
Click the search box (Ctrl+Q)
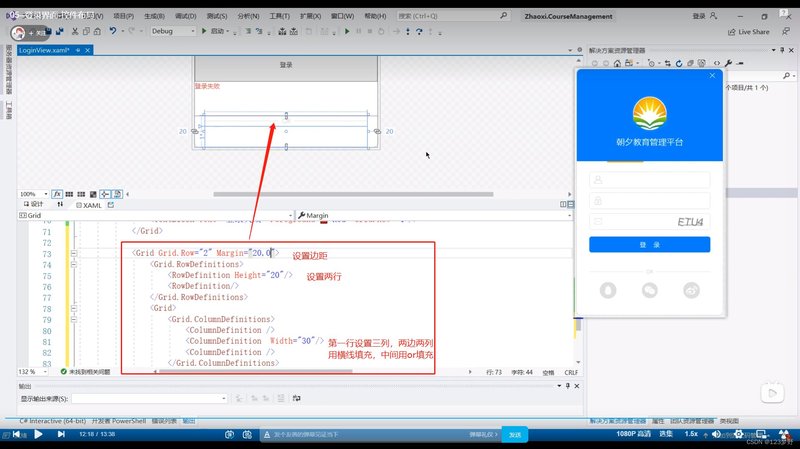coord(453,16)
